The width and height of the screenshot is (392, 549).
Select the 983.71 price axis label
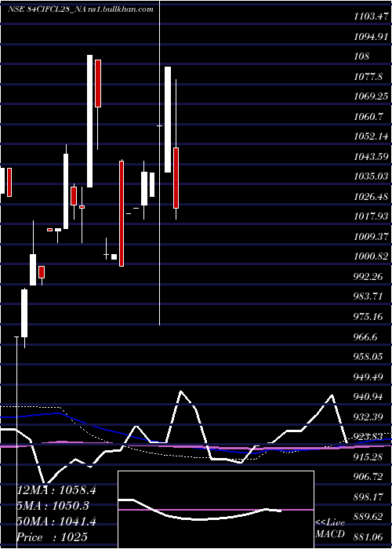[368, 296]
